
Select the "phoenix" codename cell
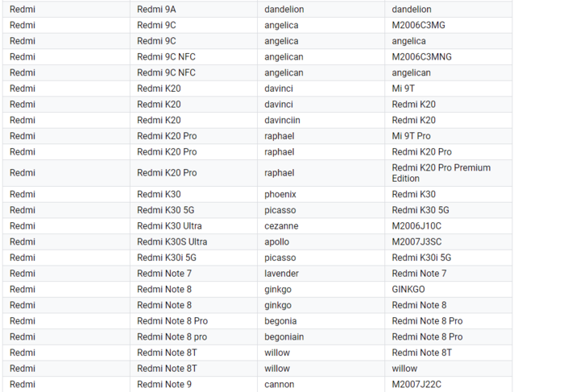(x=280, y=194)
